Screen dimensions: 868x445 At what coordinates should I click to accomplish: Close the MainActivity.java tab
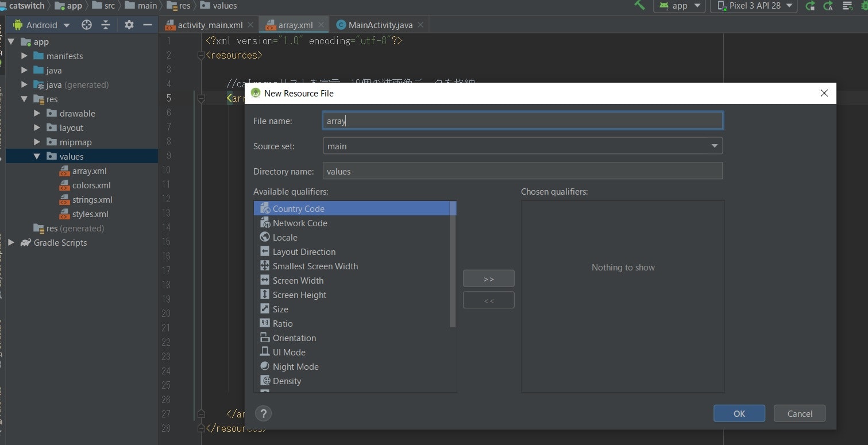click(x=421, y=25)
